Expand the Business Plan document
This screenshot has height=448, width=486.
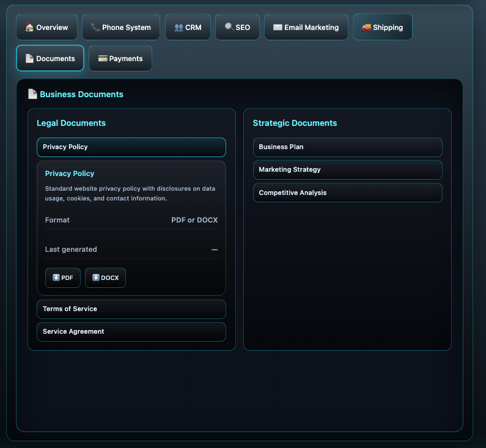click(x=347, y=147)
